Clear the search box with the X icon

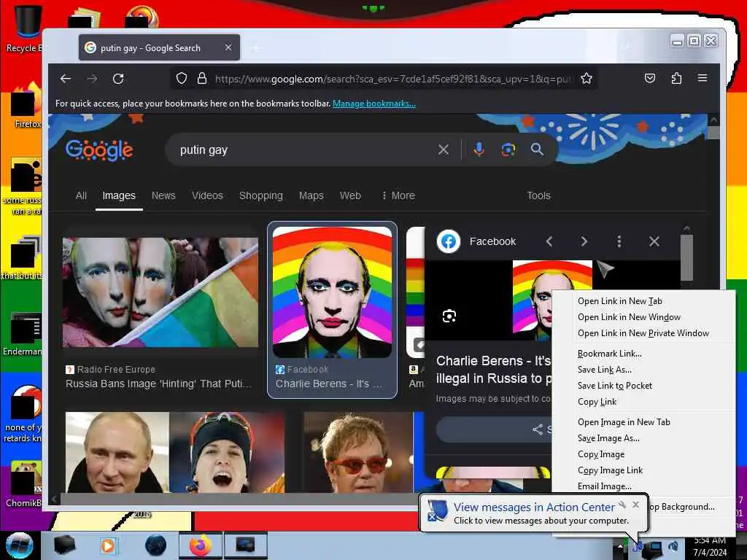[x=444, y=150]
